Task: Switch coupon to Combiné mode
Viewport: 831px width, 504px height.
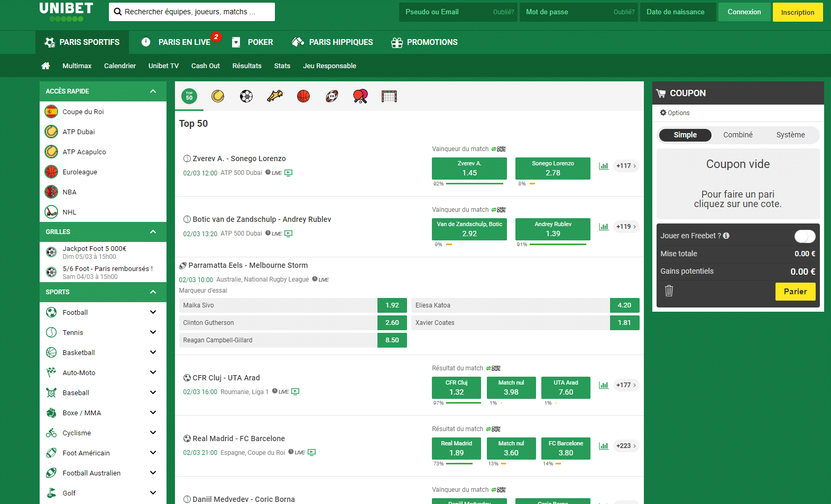Action: (738, 135)
